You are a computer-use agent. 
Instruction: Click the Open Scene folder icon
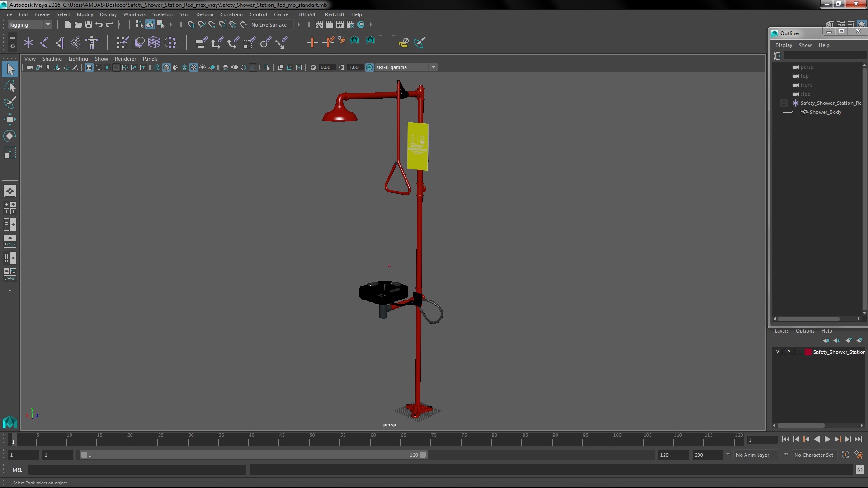[78, 24]
